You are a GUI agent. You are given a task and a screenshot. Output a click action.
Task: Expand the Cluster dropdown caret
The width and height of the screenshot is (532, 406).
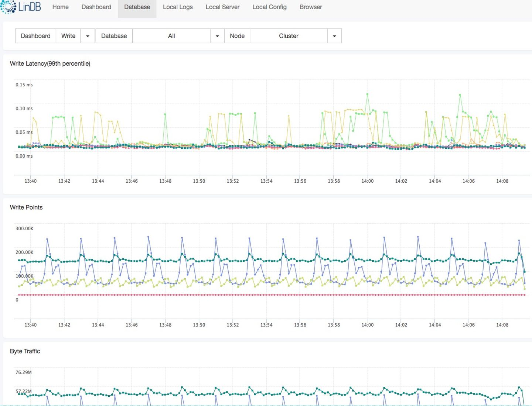point(334,36)
